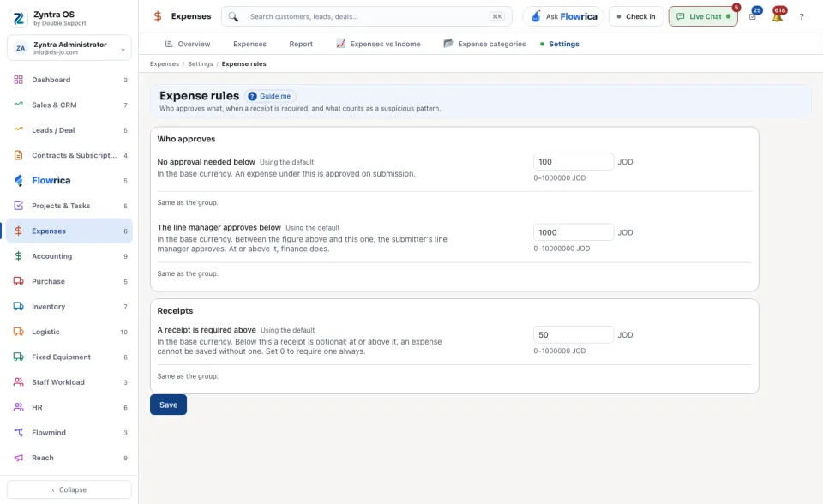Open the help question mark icon
Screen dimensions: 823x504
[802, 17]
